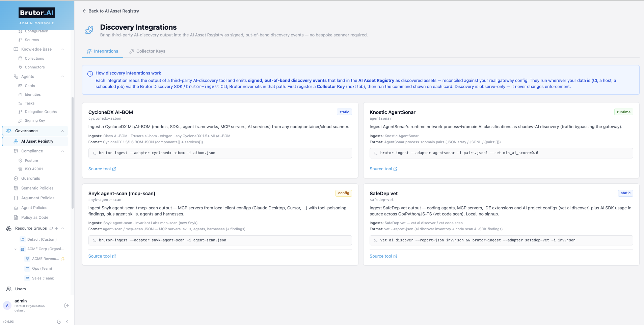Open the Snyk agent-scan Source tool link
The height and width of the screenshot is (325, 644).
tap(102, 256)
